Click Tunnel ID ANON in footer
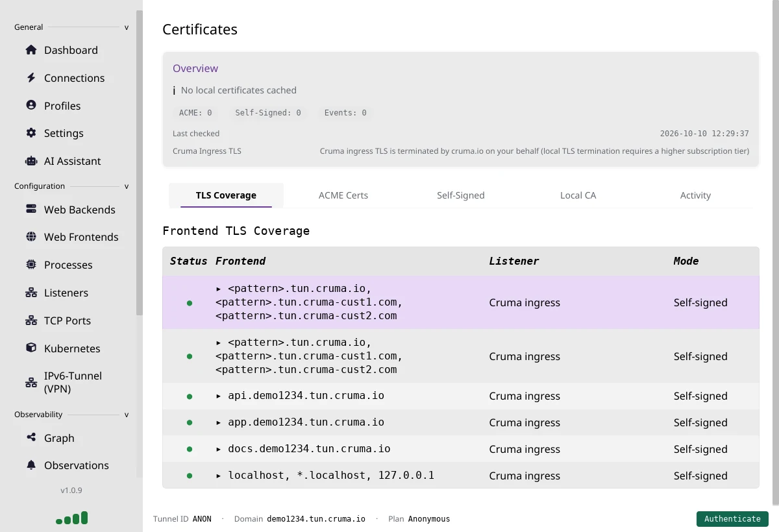The image size is (779, 532). coord(182,519)
